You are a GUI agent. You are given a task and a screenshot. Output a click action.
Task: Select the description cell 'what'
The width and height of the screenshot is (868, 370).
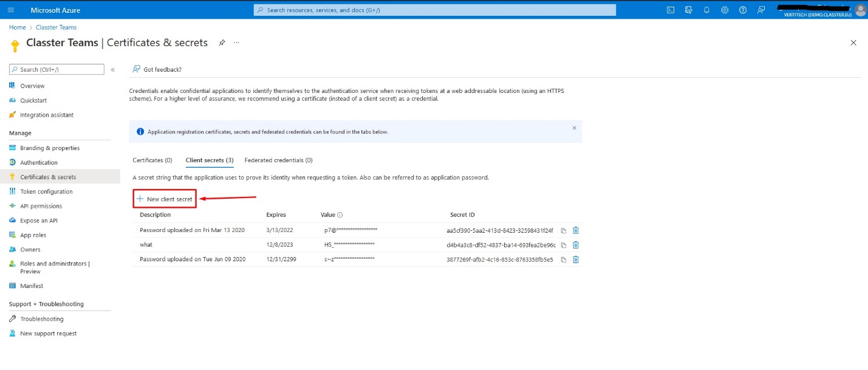[x=146, y=245]
